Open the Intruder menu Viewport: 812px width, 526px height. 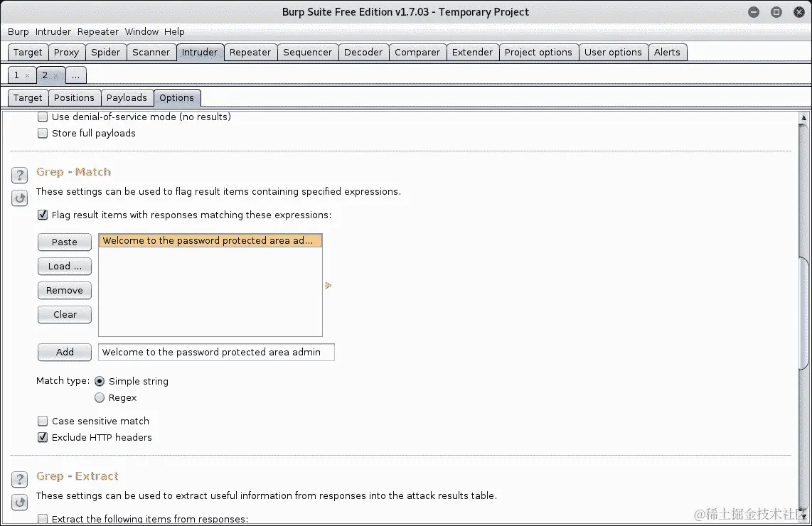[x=53, y=31]
